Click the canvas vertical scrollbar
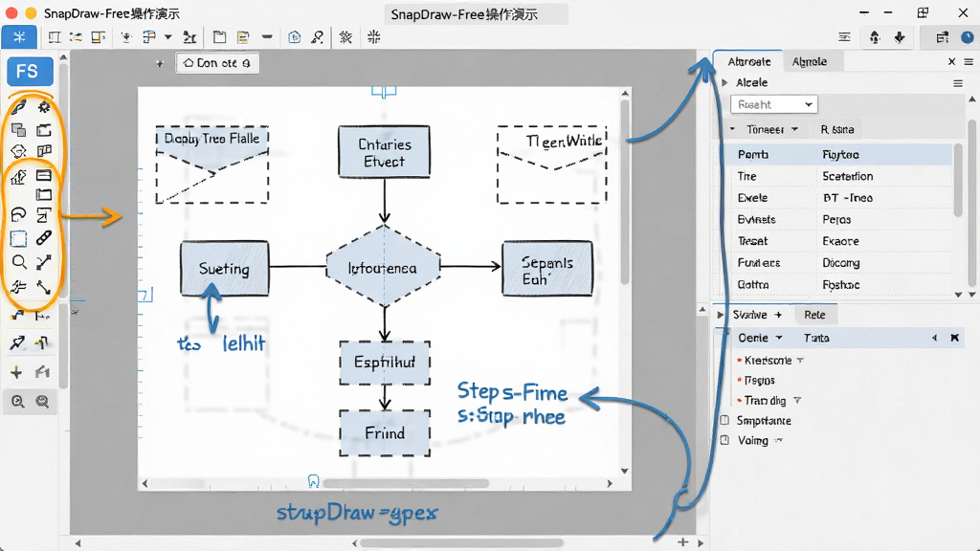980x551 pixels. click(x=624, y=192)
